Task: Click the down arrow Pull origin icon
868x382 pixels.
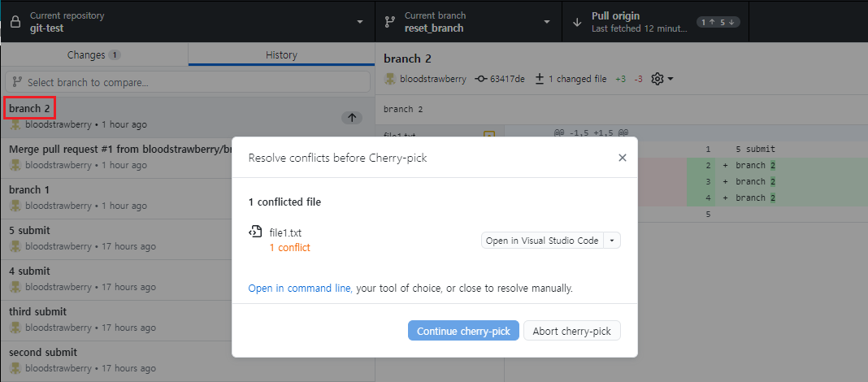Action: [577, 22]
